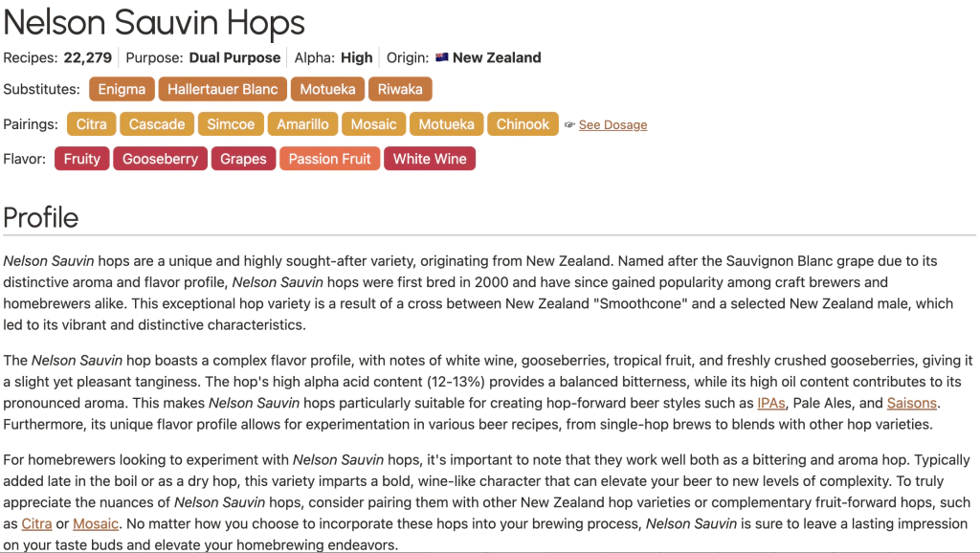Open the Citra pairing tag

click(x=92, y=124)
